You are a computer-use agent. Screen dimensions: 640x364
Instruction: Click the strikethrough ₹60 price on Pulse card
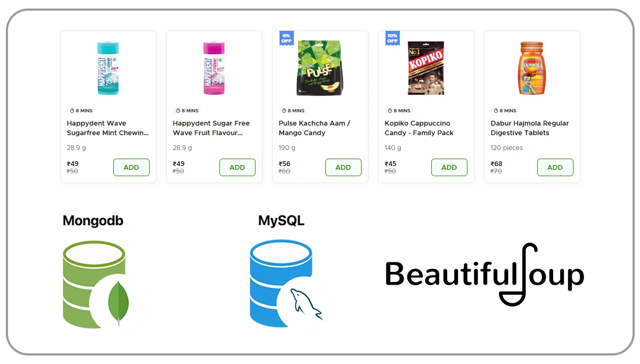click(x=284, y=171)
